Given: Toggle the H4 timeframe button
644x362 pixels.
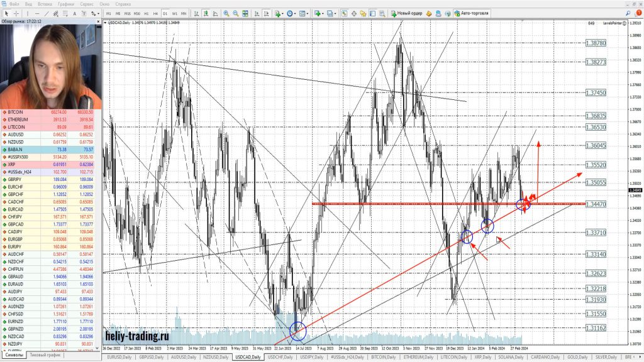Looking at the screenshot, I should [x=155, y=13].
